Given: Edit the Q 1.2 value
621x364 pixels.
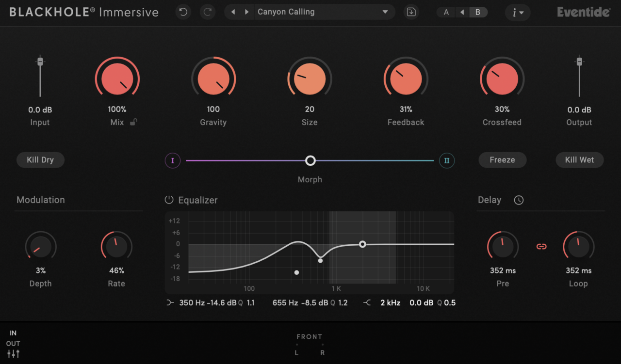Looking at the screenshot, I should (339, 303).
